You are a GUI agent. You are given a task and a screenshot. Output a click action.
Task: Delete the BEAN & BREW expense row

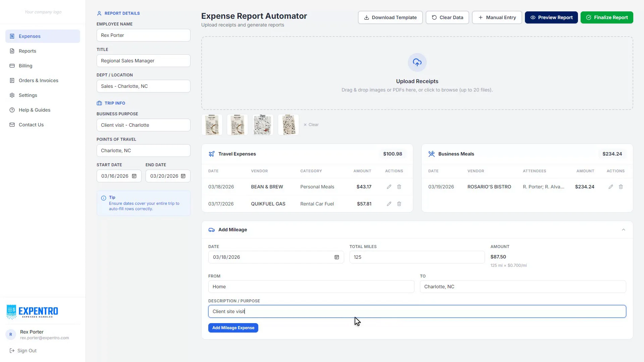click(399, 187)
